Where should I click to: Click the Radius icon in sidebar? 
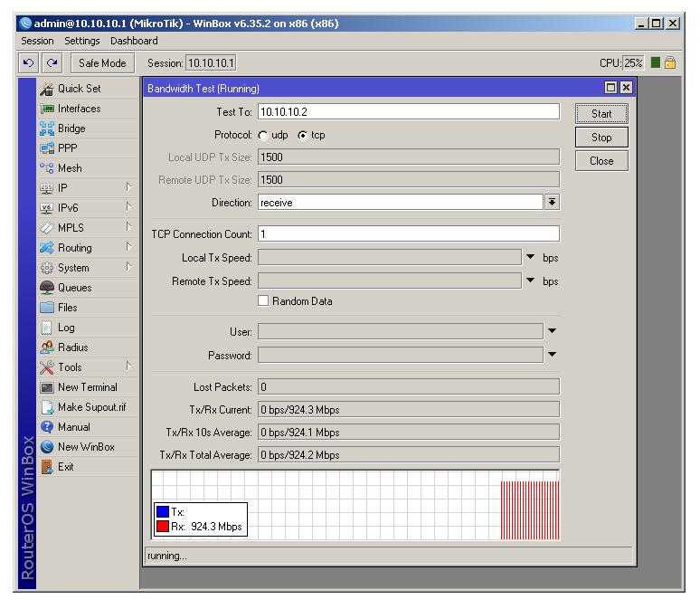coord(47,347)
